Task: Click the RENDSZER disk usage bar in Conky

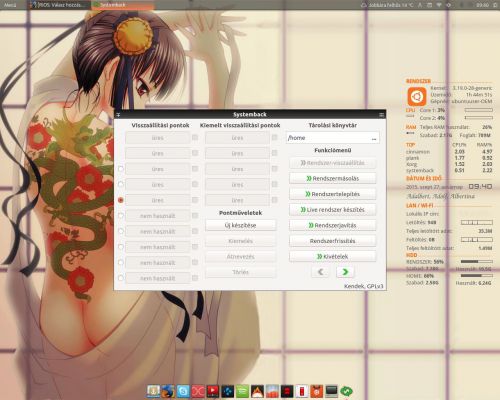Action: click(476, 262)
